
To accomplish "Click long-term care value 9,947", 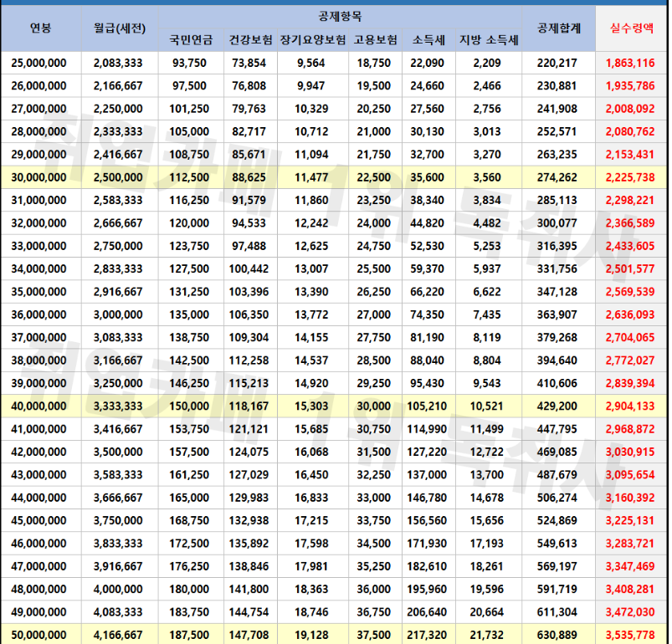I will coord(311,85).
